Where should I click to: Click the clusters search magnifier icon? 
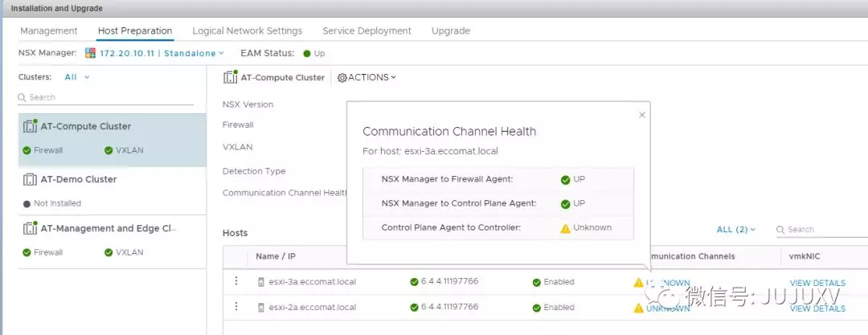point(23,97)
